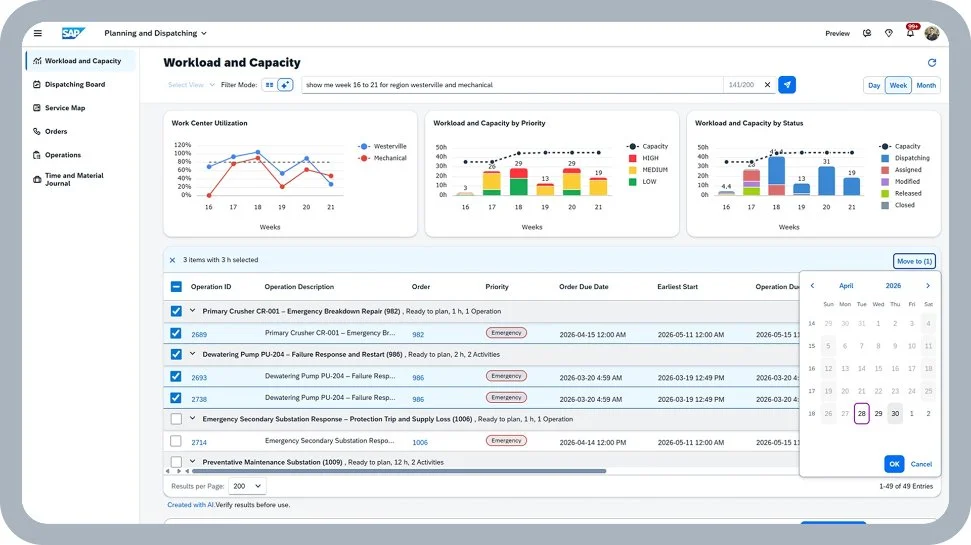
Task: Go to next month in calendar
Action: click(928, 286)
